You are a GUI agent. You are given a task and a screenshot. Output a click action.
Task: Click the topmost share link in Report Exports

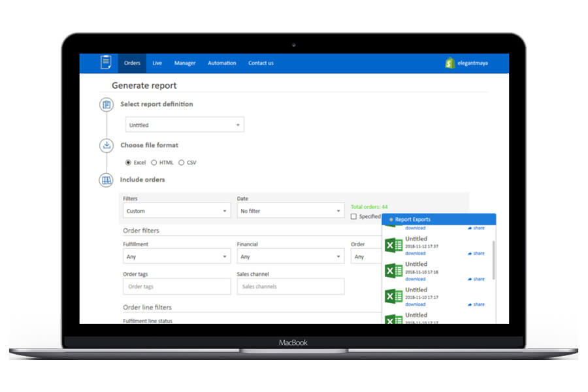pos(476,228)
